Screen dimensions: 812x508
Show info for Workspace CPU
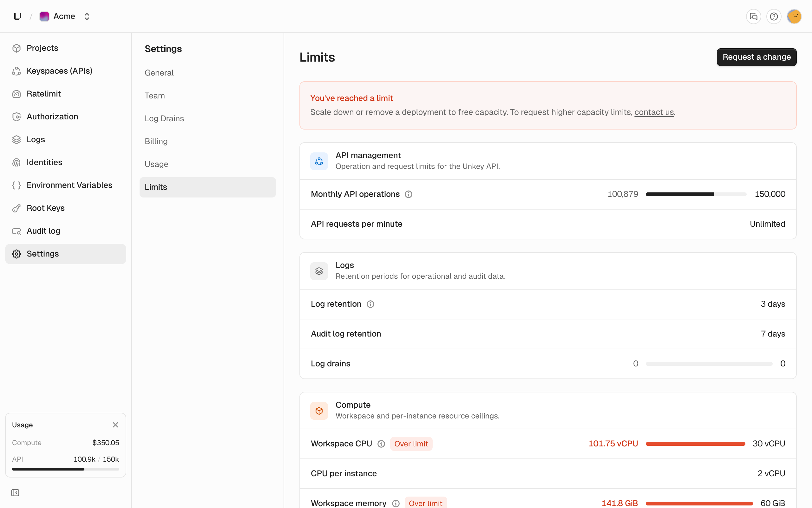[x=381, y=444]
